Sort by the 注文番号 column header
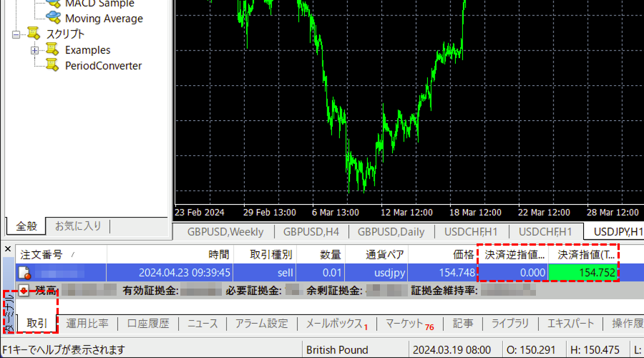The height and width of the screenshot is (358, 644). pyautogui.click(x=62, y=255)
